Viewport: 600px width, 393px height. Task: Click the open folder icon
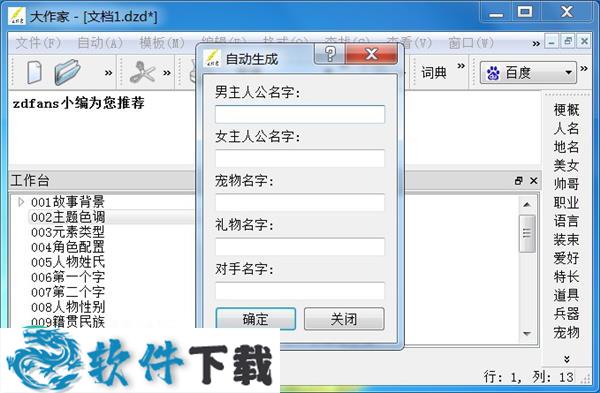click(x=67, y=72)
